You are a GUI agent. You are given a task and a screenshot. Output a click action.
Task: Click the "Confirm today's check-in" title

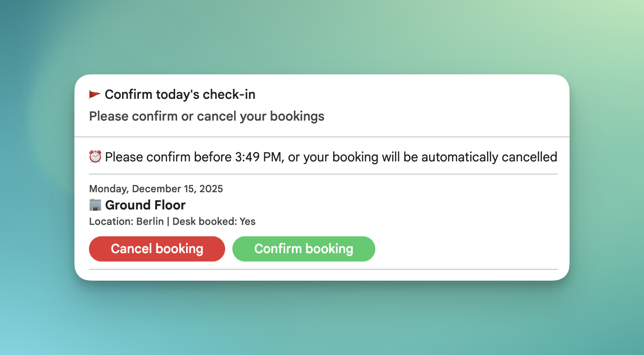pos(180,95)
